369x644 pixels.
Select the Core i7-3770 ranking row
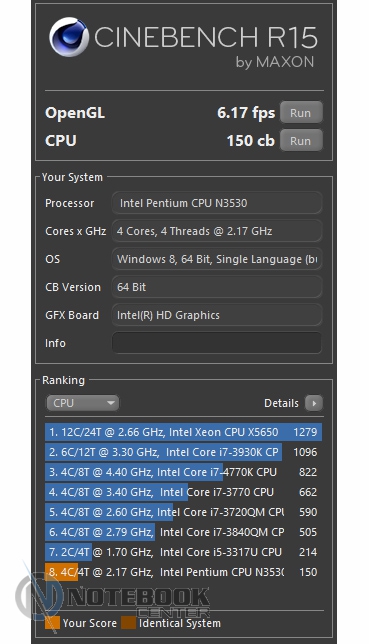183,492
